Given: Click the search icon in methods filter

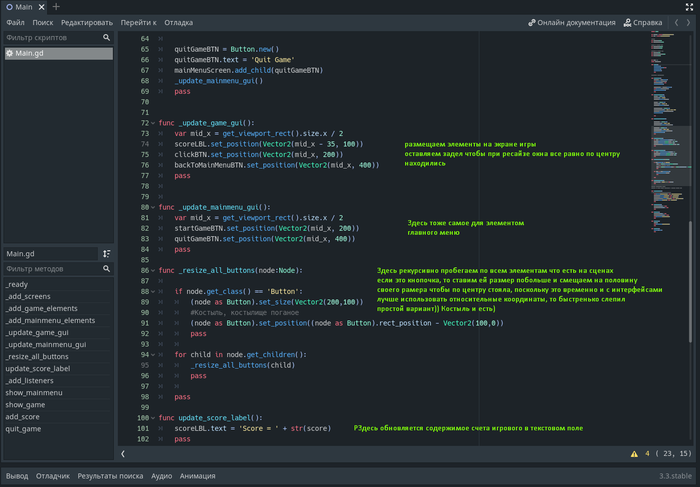Looking at the screenshot, I should click(x=106, y=269).
